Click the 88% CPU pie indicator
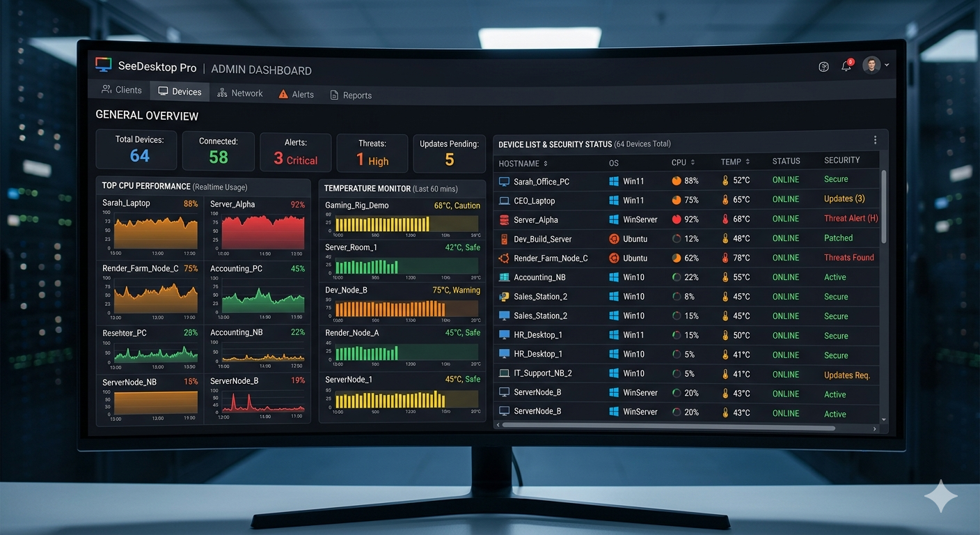Screen dimensions: 980x535 click(677, 180)
